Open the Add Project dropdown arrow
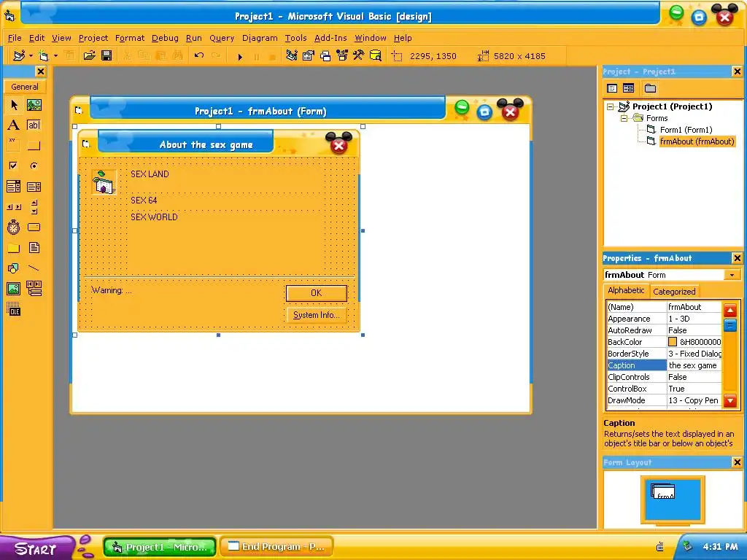The height and width of the screenshot is (560, 747). coord(31,55)
